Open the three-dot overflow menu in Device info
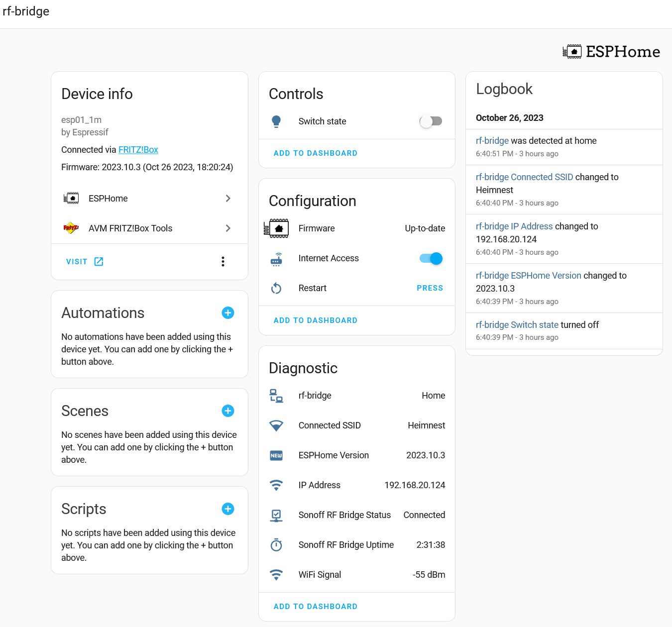The width and height of the screenshot is (672, 627). tap(223, 261)
